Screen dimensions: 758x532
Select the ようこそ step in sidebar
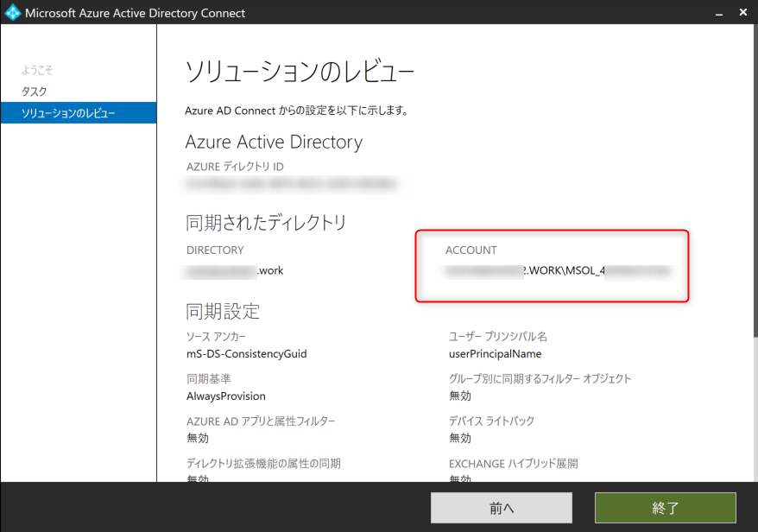click(37, 70)
